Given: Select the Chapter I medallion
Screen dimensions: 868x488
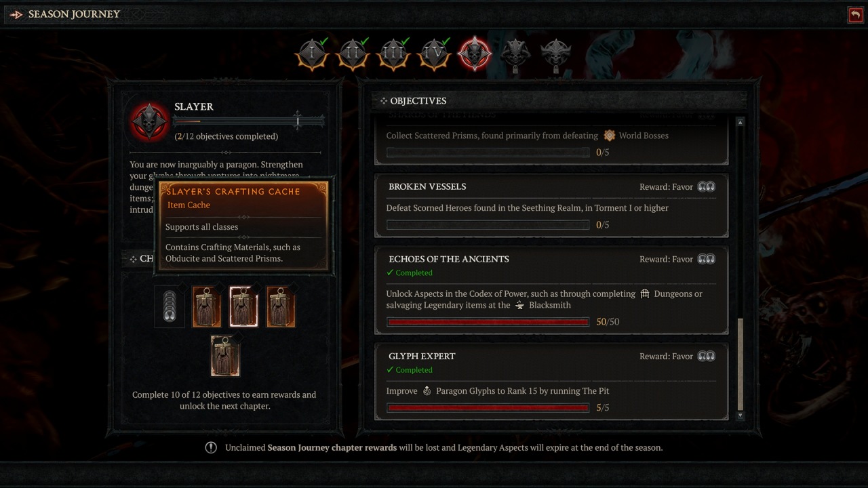Looking at the screenshot, I should (312, 54).
